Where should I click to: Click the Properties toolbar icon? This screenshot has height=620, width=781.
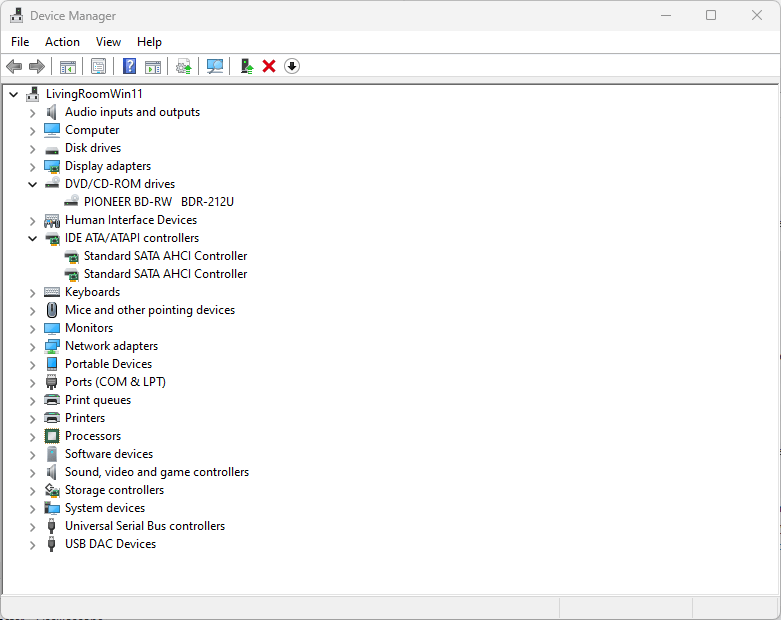(x=98, y=66)
